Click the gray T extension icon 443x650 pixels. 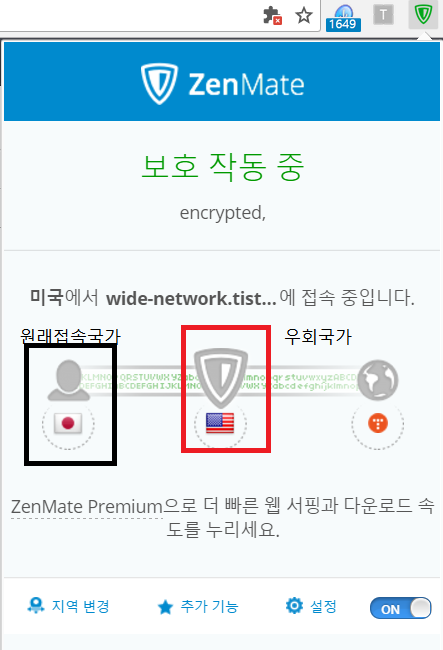click(383, 15)
